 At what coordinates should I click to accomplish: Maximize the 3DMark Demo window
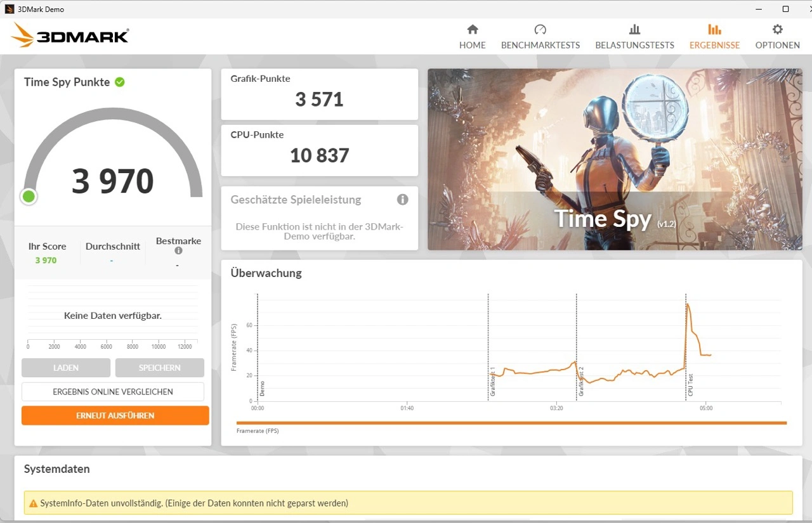coord(785,9)
